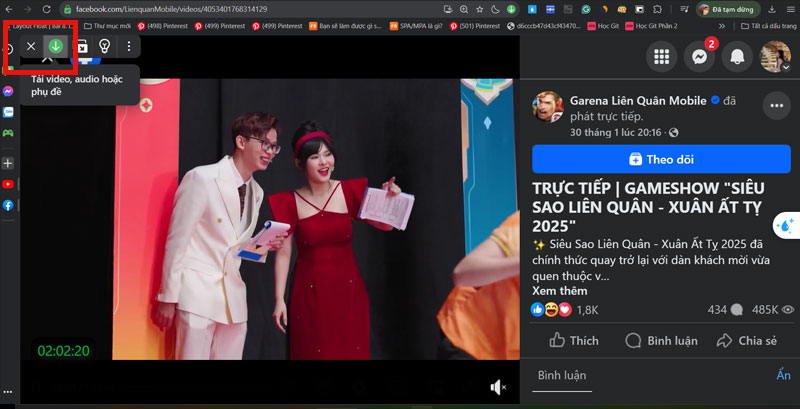
Task: Open bookmark Bạn sẽ làm được gì
Action: (345, 26)
